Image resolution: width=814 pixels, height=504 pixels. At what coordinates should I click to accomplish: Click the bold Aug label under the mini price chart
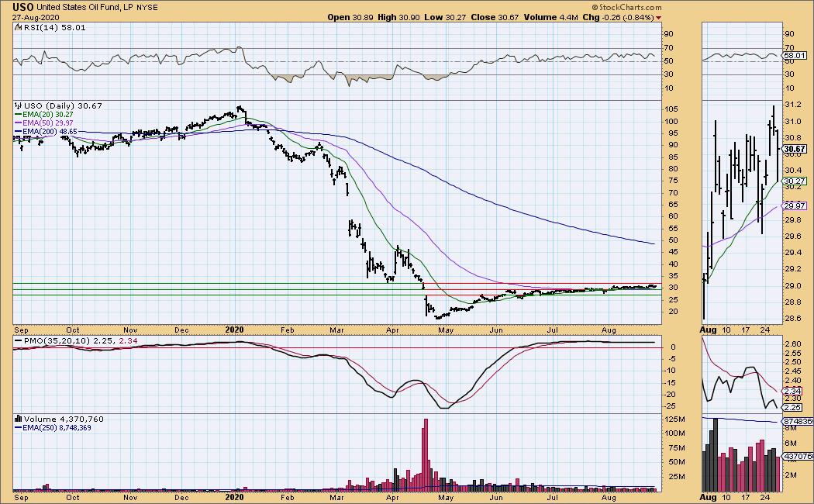(708, 330)
